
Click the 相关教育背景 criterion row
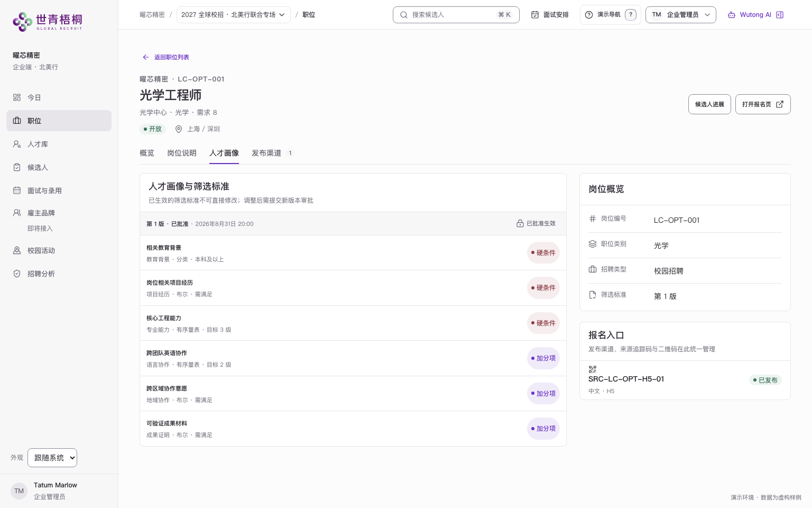point(353,253)
